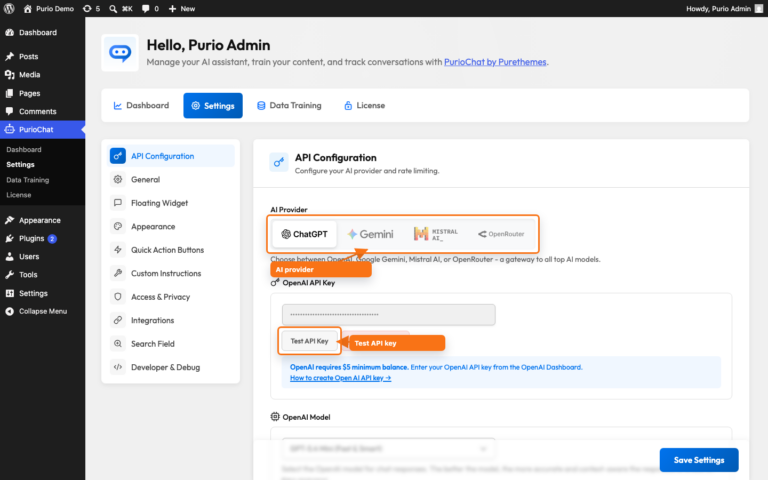The height and width of the screenshot is (480, 768).
Task: Open Appearance in the admin sidebar
Action: pos(42,220)
